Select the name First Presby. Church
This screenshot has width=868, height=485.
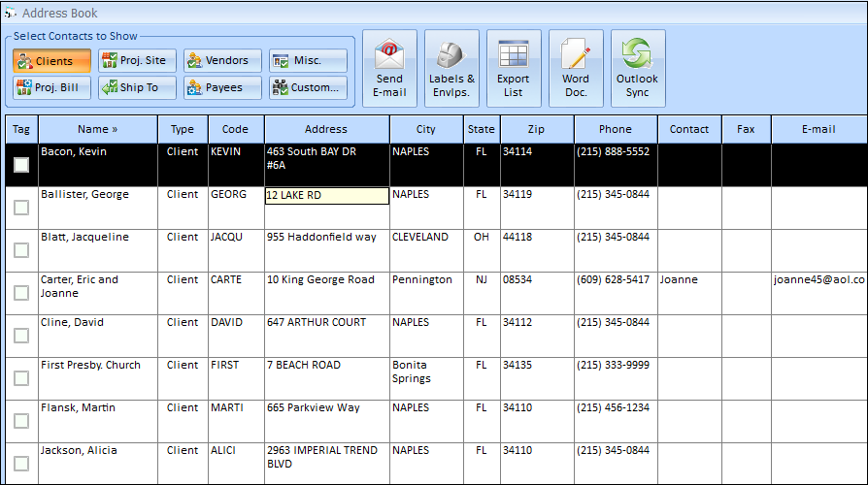coord(91,365)
